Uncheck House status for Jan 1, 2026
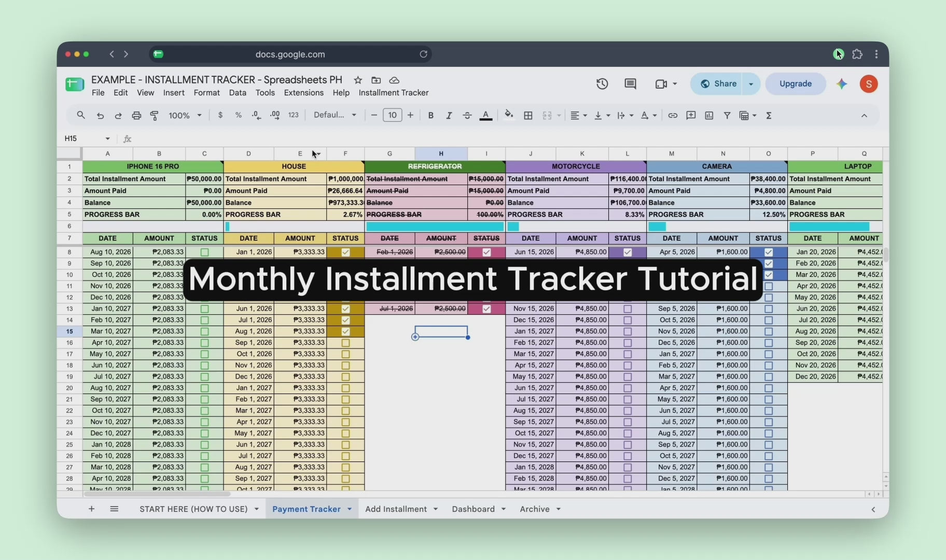 click(345, 252)
